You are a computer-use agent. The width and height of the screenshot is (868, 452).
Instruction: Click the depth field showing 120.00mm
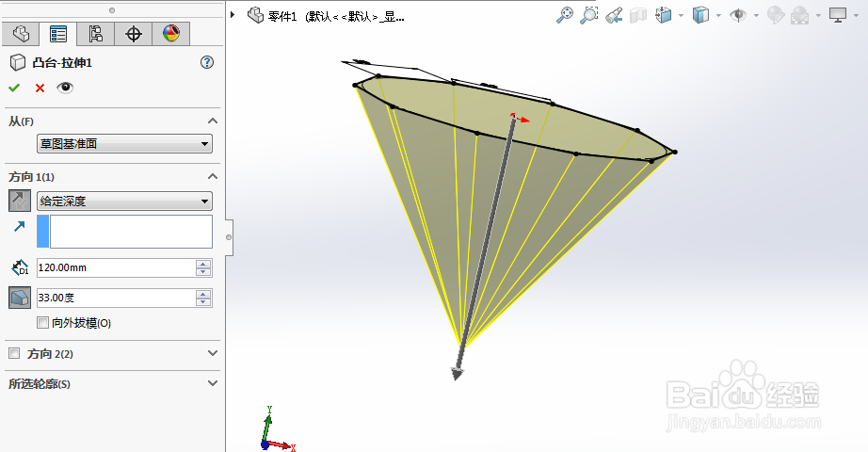(x=115, y=268)
